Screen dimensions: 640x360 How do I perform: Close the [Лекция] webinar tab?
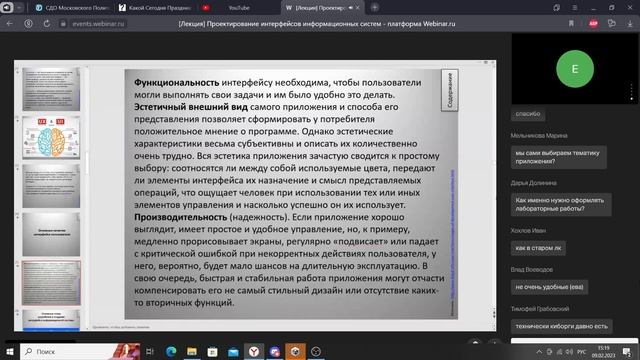coord(358,8)
